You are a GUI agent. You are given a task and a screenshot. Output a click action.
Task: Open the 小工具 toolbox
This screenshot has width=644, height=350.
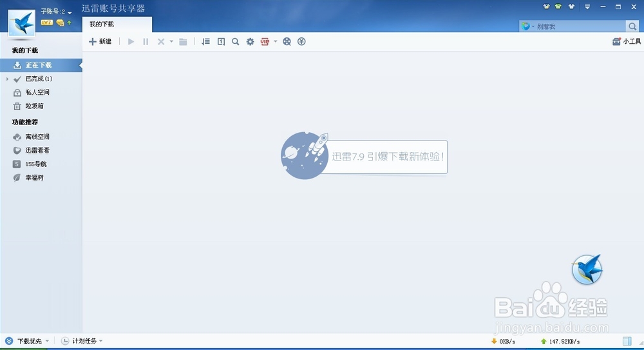(x=627, y=41)
